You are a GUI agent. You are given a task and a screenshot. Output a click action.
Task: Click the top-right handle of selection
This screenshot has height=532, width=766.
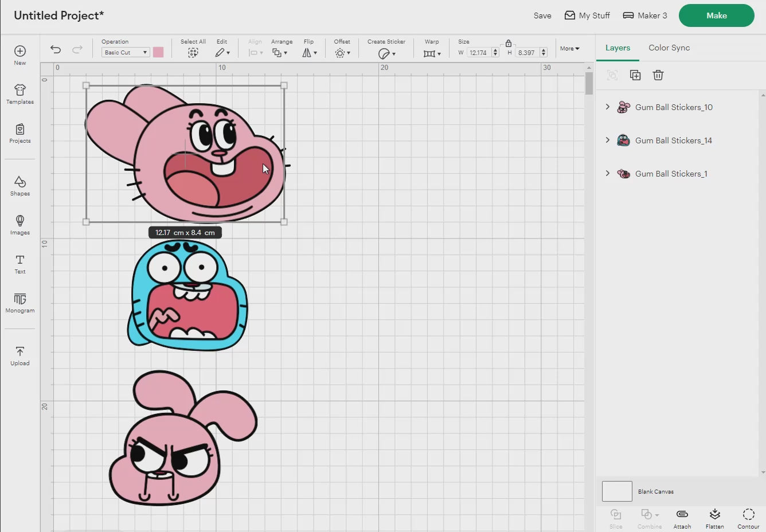pyautogui.click(x=284, y=85)
